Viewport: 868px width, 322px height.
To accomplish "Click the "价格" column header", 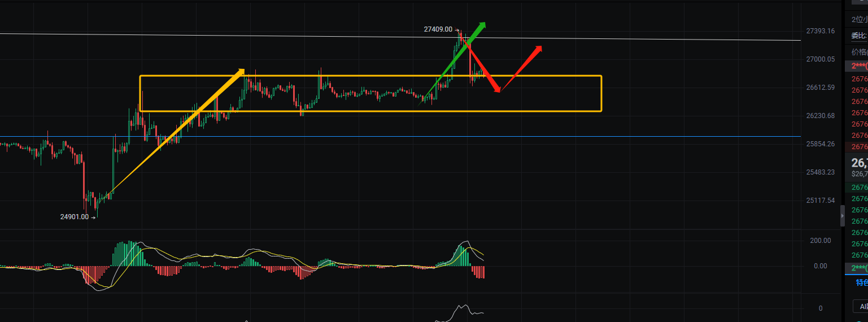I will (860, 51).
